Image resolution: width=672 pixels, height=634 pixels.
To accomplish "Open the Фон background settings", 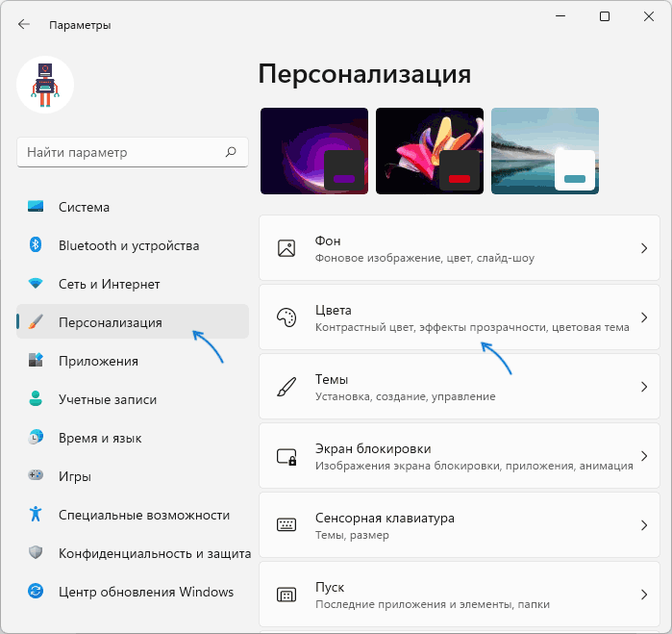I will (x=460, y=248).
